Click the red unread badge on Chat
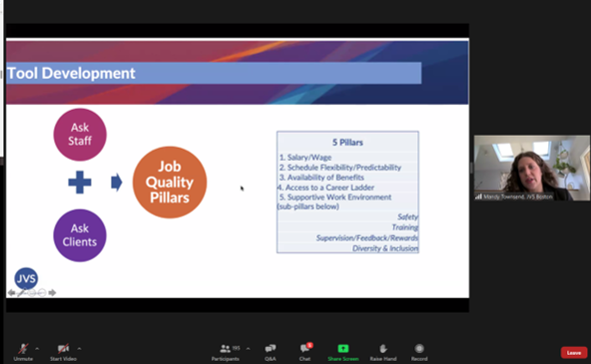 coord(309,345)
